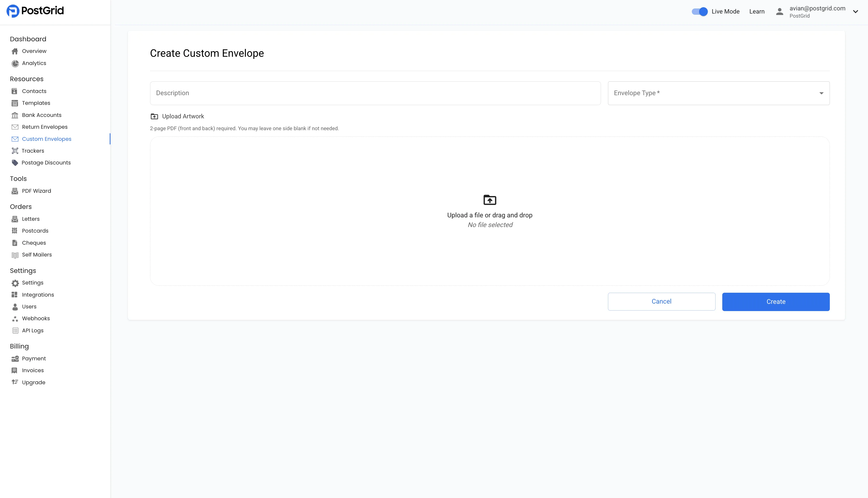The height and width of the screenshot is (498, 868).
Task: Click the Payment card icon
Action: pyautogui.click(x=15, y=358)
